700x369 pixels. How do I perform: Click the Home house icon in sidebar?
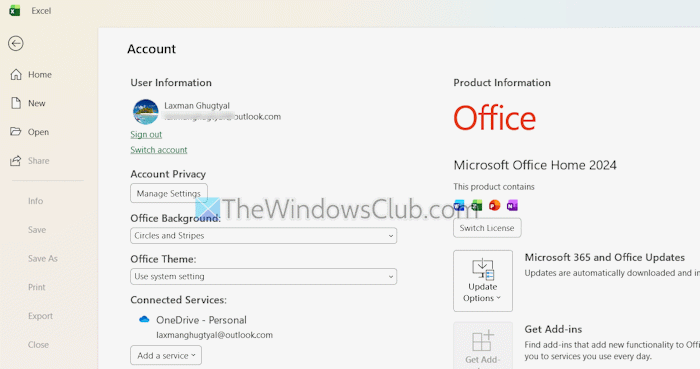[16, 75]
